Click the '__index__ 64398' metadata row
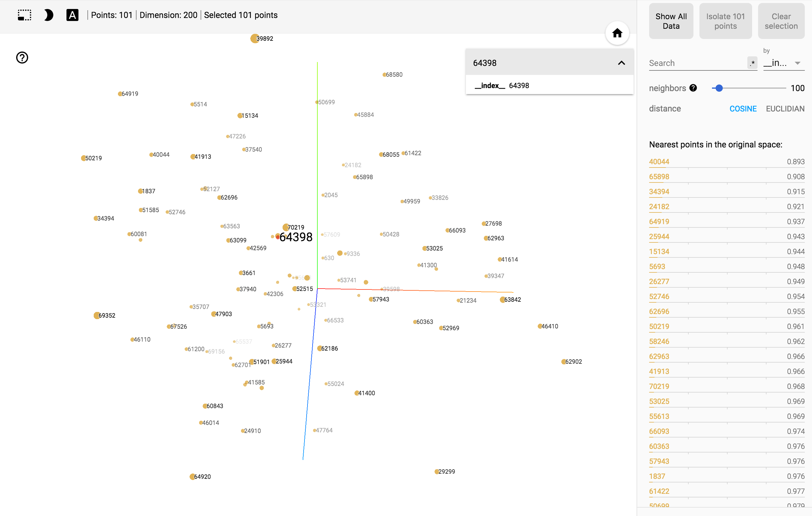812x516 pixels. (x=549, y=86)
